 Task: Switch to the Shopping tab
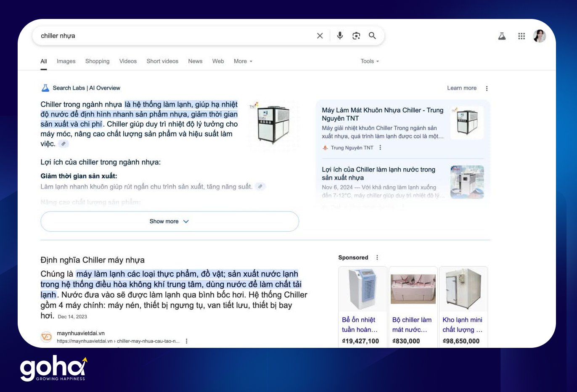pos(97,61)
